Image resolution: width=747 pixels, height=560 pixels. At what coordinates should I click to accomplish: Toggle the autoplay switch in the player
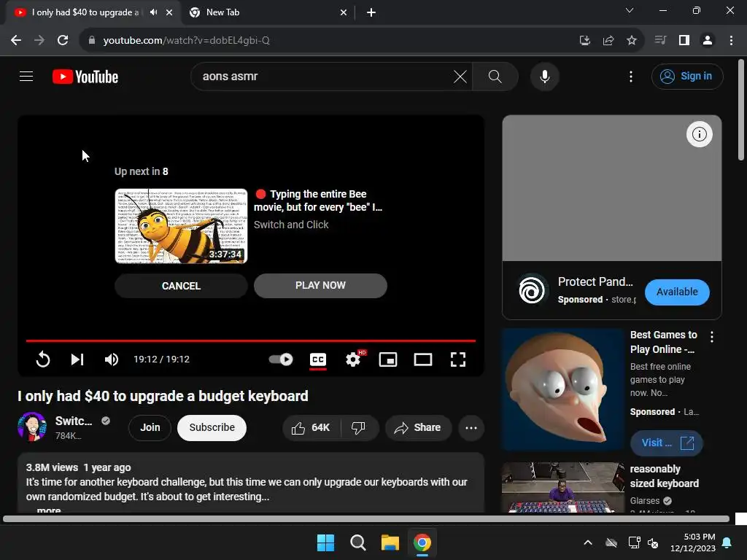coord(281,359)
